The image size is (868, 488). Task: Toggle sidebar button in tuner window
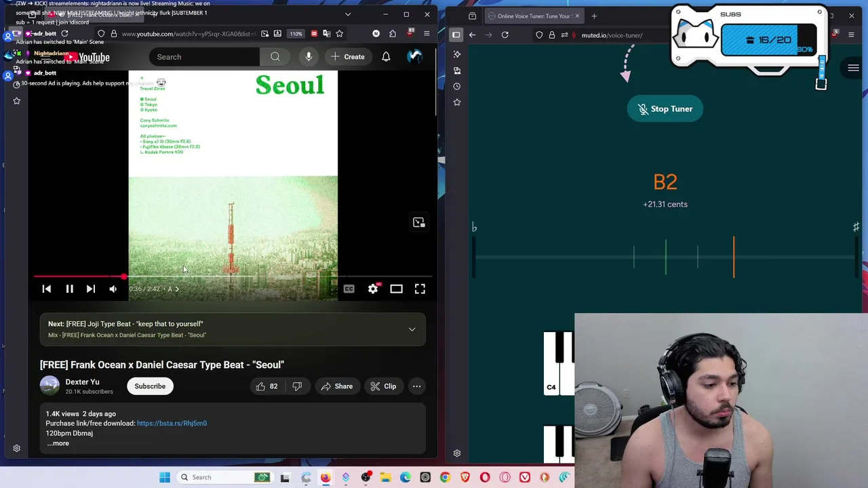(456, 35)
